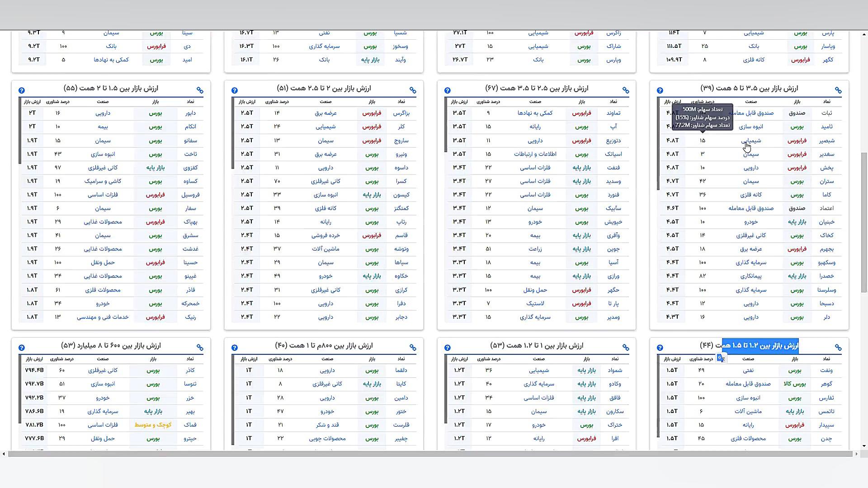Click link icon of the ۸۰۰م تا ۱ همت card
Image resolution: width=868 pixels, height=488 pixels.
tap(413, 347)
